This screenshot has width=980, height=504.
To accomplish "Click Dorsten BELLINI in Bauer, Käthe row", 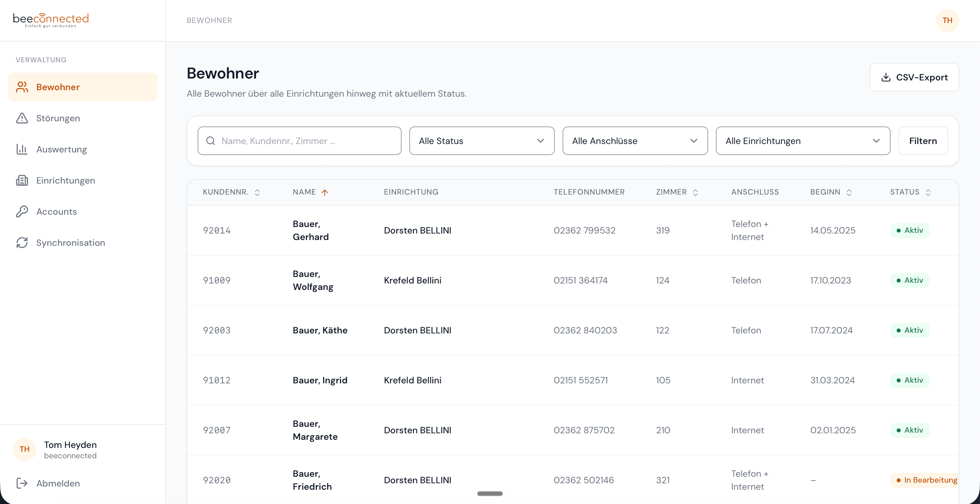I will pos(417,330).
